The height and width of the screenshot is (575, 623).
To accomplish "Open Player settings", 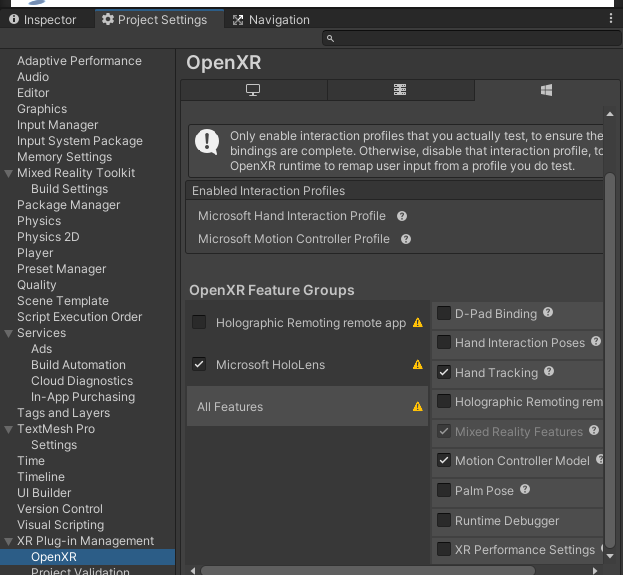I will point(35,253).
